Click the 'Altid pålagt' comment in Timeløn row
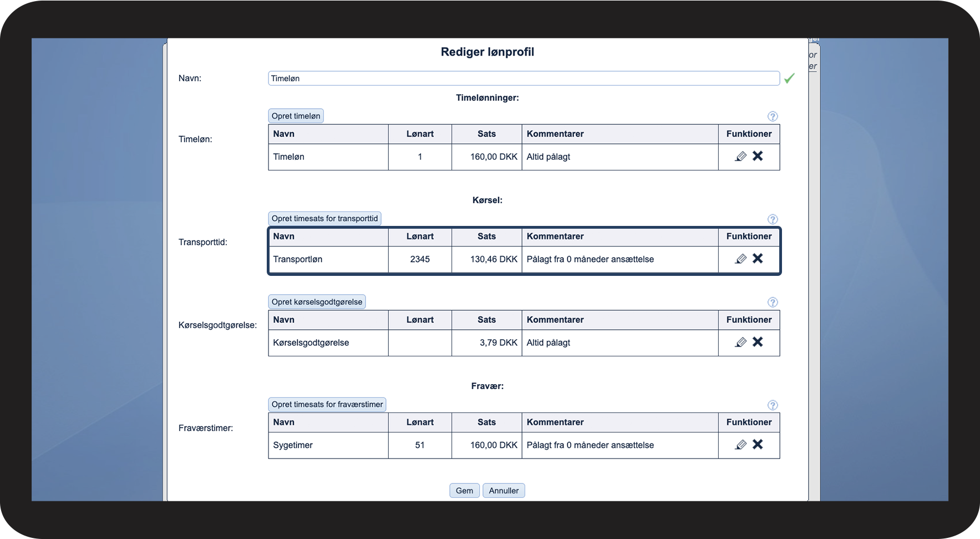Image resolution: width=980 pixels, height=539 pixels. (549, 157)
